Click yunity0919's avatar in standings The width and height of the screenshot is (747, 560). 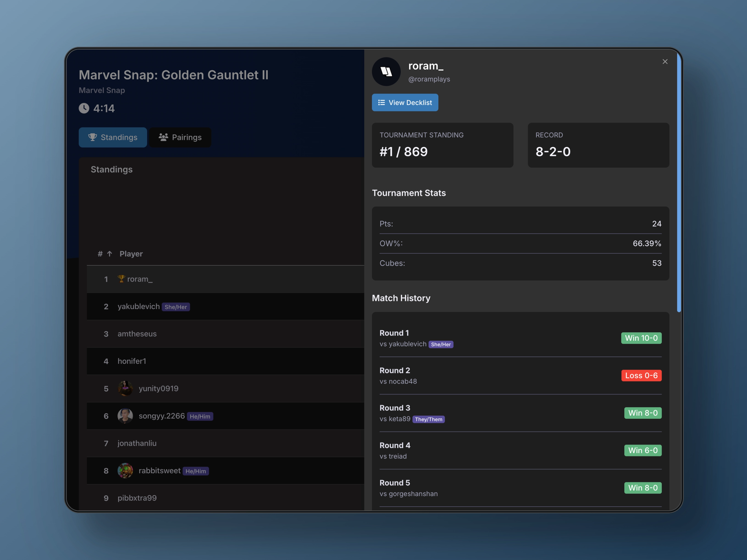tap(125, 388)
